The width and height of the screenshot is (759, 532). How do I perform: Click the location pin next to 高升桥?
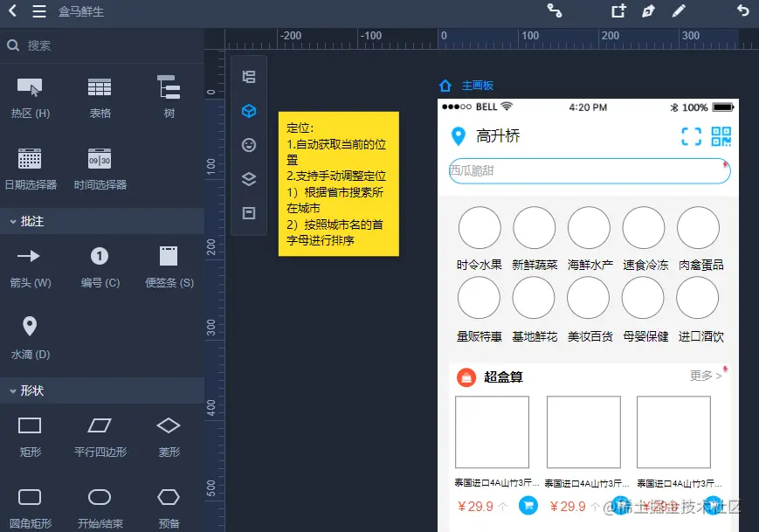click(x=458, y=136)
